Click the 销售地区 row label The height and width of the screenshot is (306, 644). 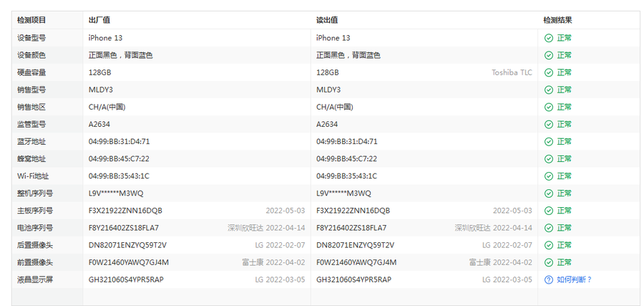[x=31, y=107]
